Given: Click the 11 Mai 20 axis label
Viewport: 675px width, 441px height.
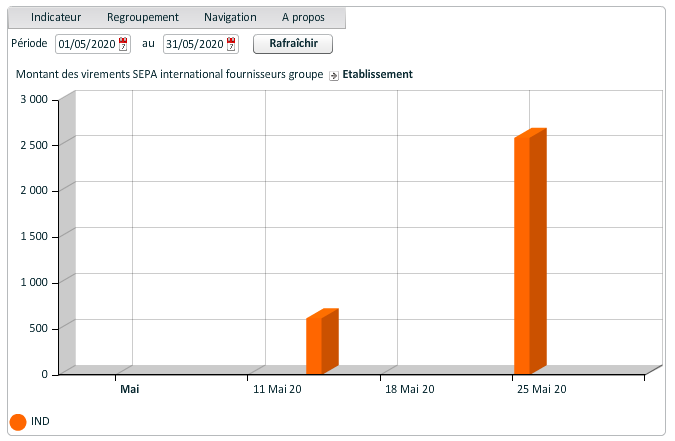Looking at the screenshot, I should pos(277,389).
